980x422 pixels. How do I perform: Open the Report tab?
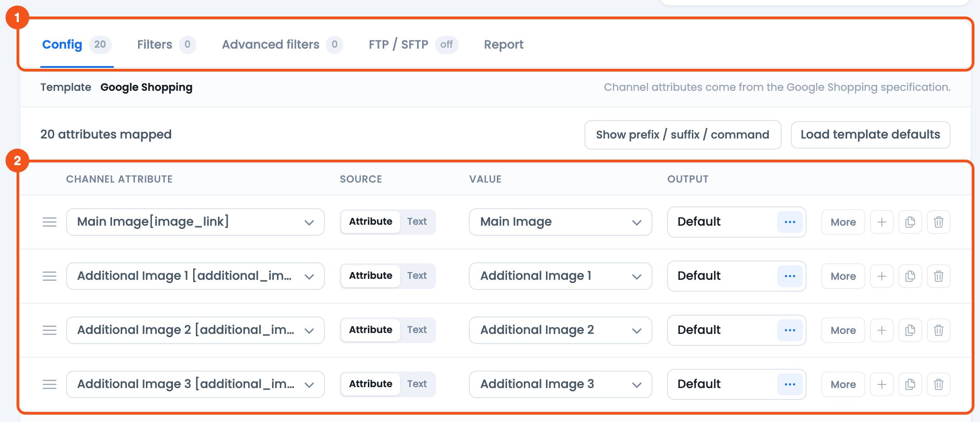pyautogui.click(x=504, y=44)
